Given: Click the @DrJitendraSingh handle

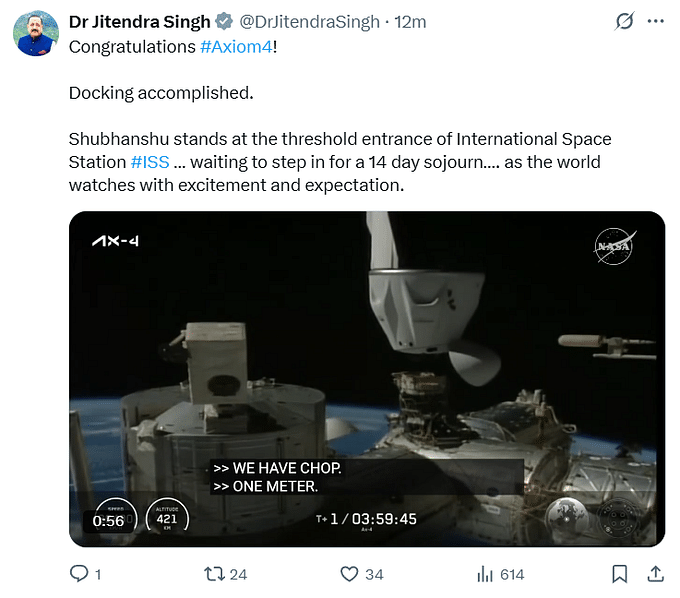Looking at the screenshot, I should point(310,22).
